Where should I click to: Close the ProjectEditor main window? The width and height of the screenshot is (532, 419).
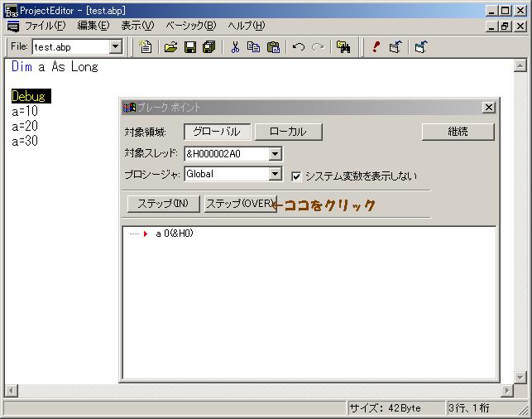pos(520,11)
